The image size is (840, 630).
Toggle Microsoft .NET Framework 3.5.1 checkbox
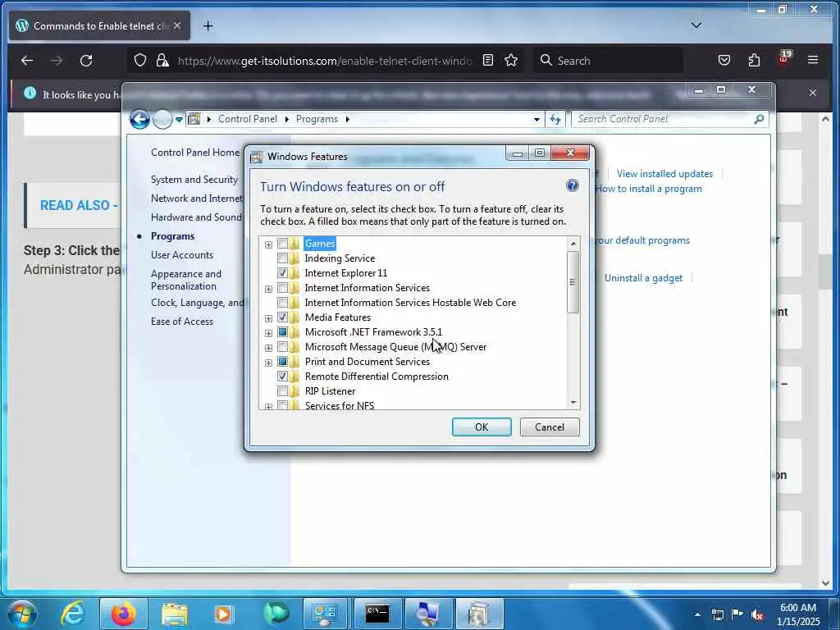tap(282, 332)
